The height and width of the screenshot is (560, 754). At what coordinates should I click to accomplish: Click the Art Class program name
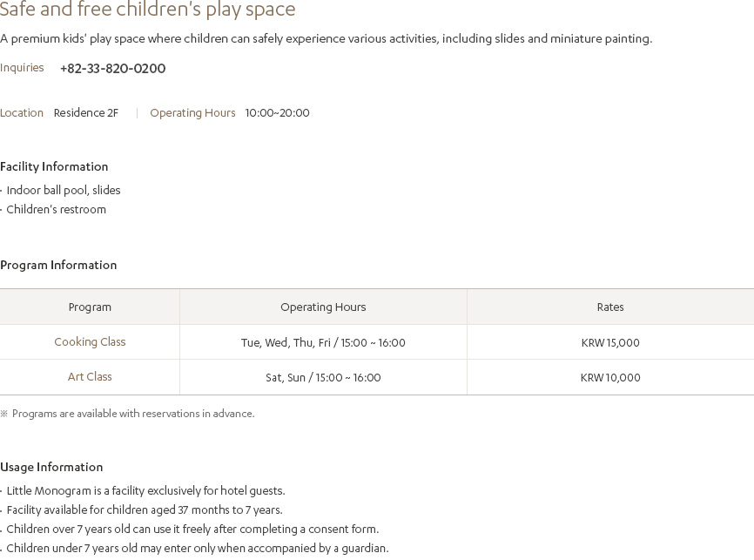(x=90, y=377)
